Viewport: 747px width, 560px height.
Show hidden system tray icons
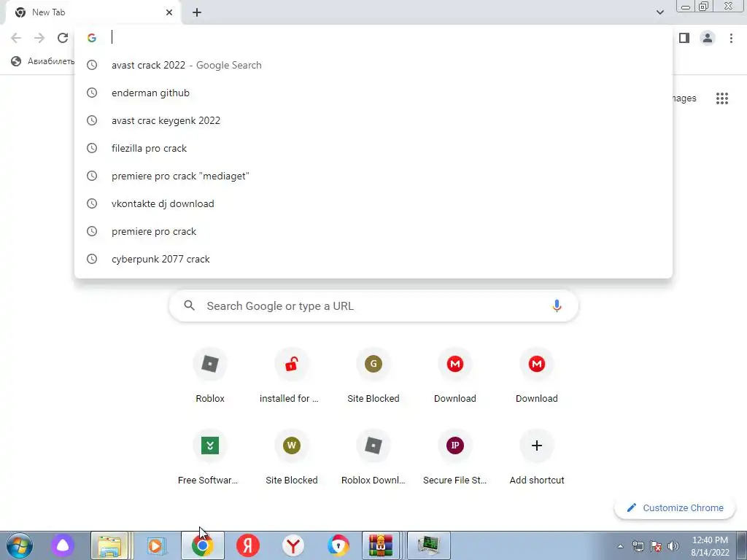pyautogui.click(x=620, y=546)
